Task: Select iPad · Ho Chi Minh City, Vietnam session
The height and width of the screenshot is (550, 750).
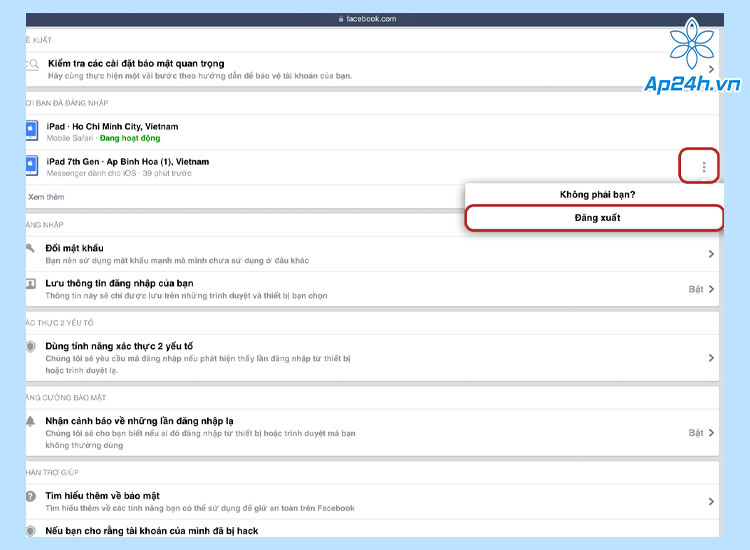Action: [x=372, y=132]
